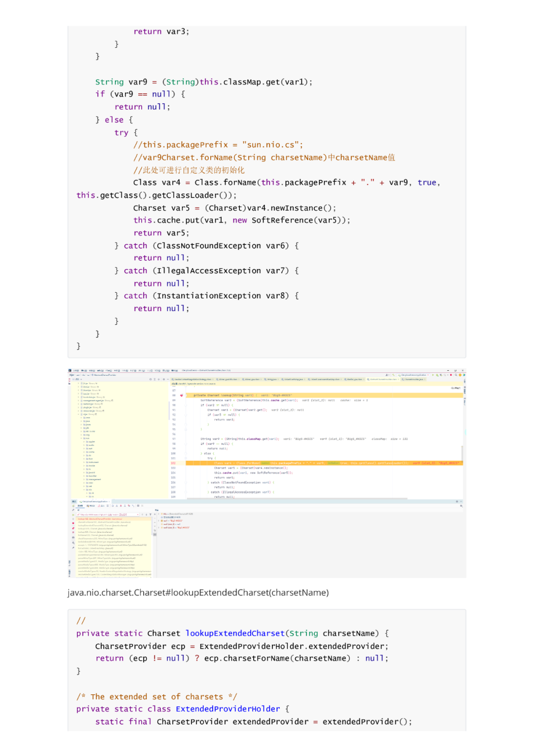Click the Chinese comment '//此处可进行自定义类的初始化'
Viewport: 533px width, 756px height.
(189, 170)
